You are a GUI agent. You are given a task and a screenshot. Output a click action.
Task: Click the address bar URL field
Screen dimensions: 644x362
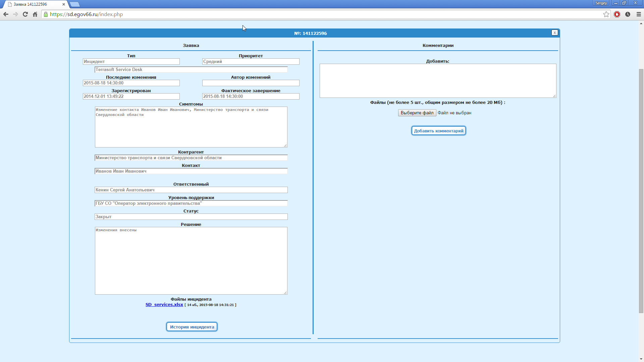(322, 14)
